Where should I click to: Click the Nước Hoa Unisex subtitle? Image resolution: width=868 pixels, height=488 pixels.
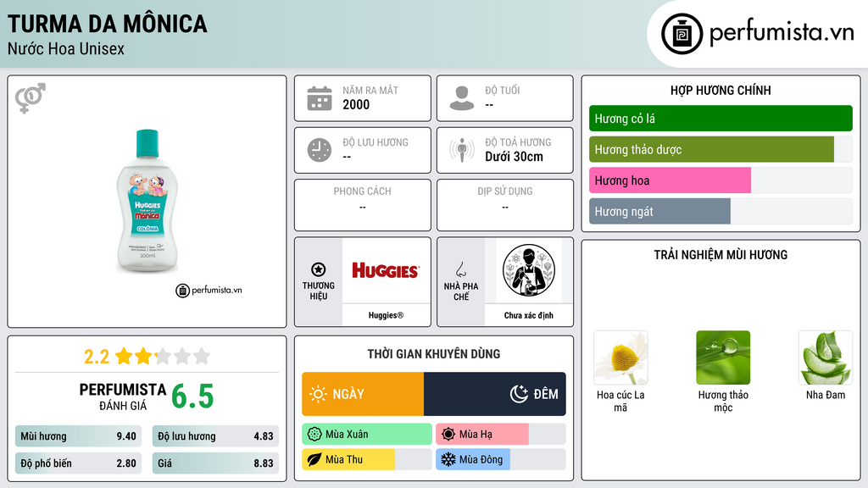[x=66, y=48]
